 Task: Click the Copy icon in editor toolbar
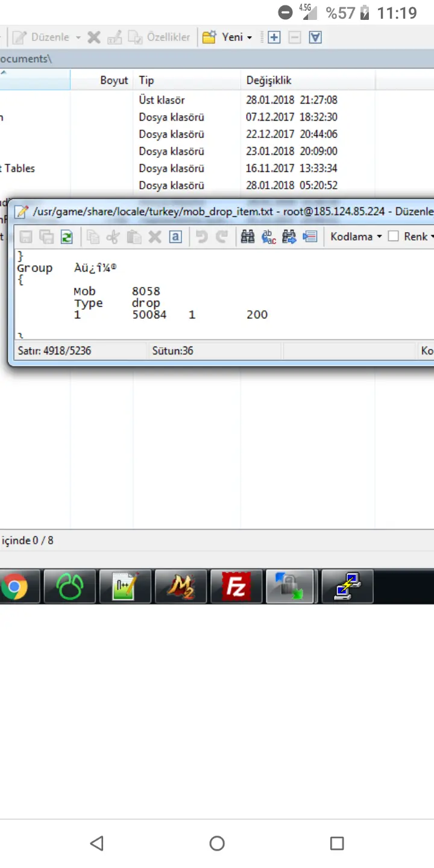[93, 237]
